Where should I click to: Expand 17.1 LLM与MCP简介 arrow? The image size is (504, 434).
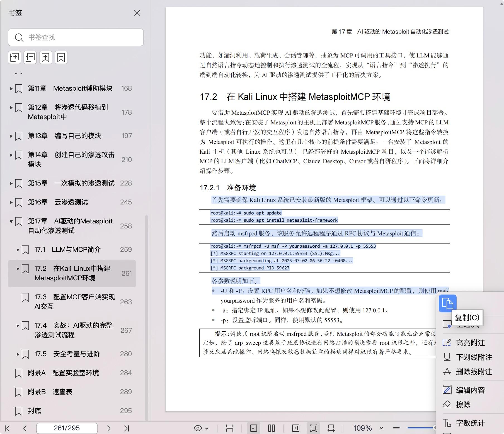(18, 250)
